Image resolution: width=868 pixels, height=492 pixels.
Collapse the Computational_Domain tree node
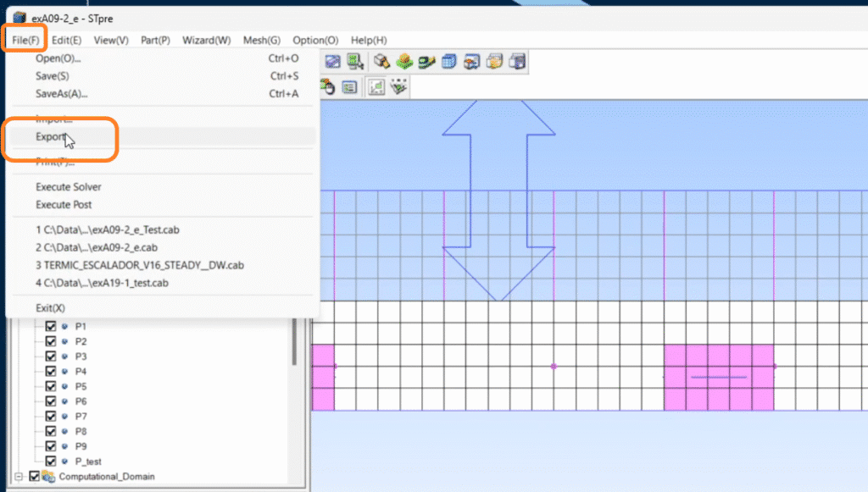click(19, 476)
